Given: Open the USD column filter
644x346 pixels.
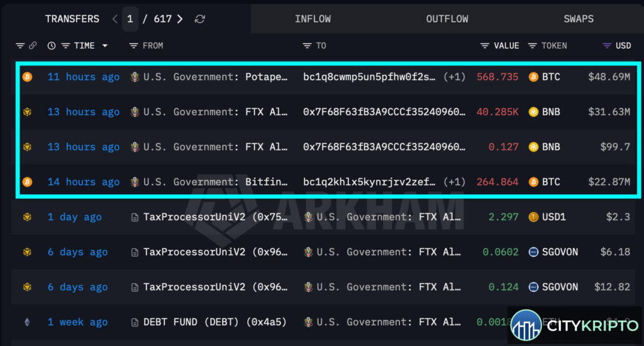Looking at the screenshot, I should pos(607,46).
